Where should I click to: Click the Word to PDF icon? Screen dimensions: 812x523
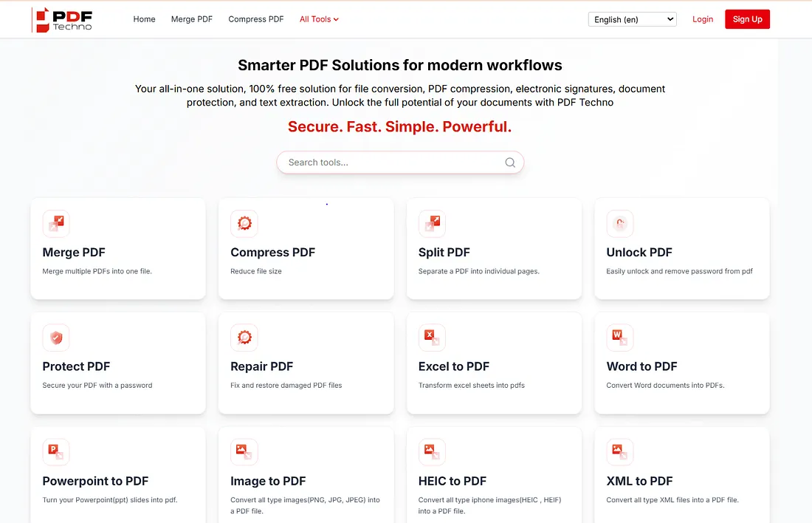620,338
